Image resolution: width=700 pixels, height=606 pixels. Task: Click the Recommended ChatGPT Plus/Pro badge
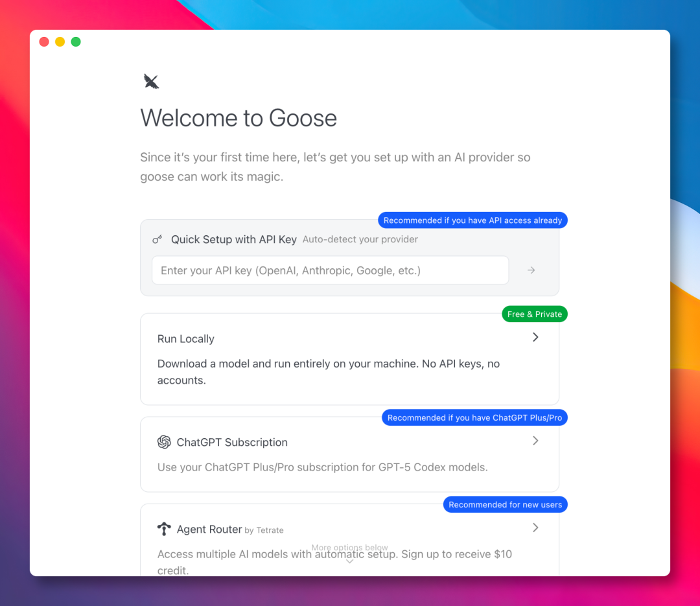(x=474, y=418)
